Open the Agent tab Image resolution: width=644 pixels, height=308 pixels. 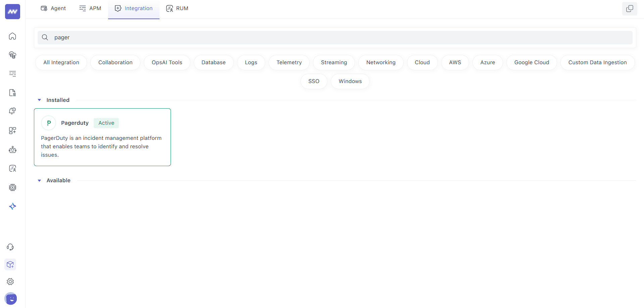click(x=53, y=8)
